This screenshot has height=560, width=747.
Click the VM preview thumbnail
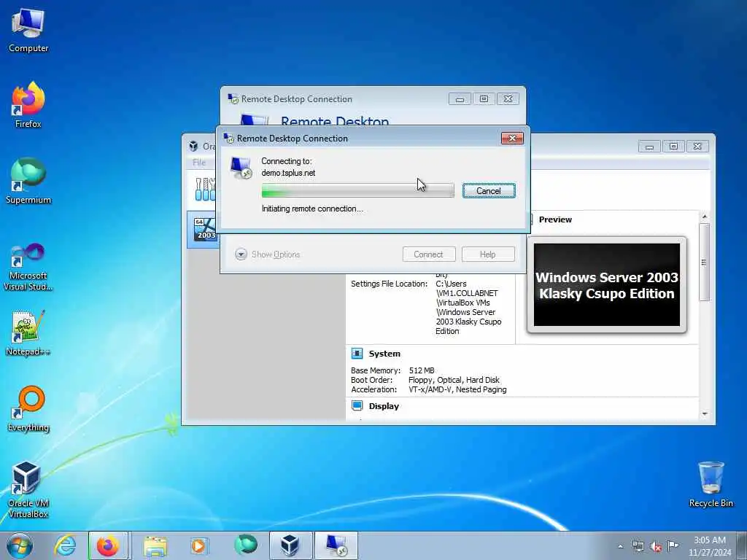point(606,285)
